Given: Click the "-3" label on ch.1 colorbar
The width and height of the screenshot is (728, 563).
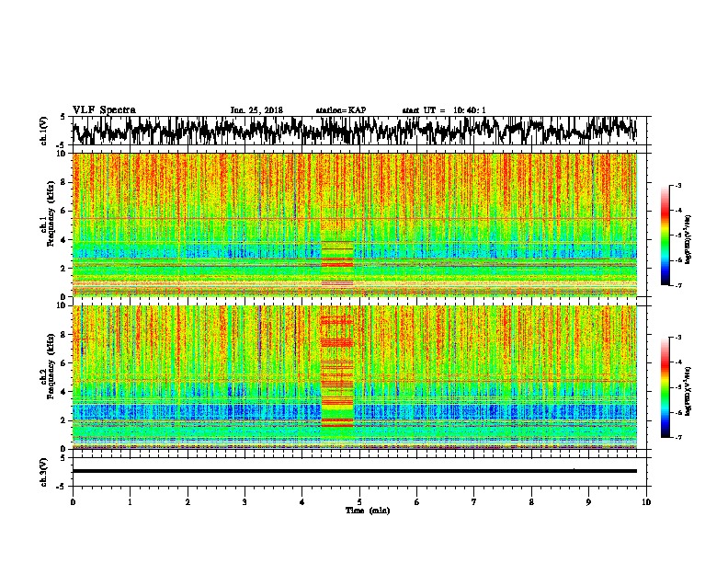Looking at the screenshot, I should click(678, 186).
